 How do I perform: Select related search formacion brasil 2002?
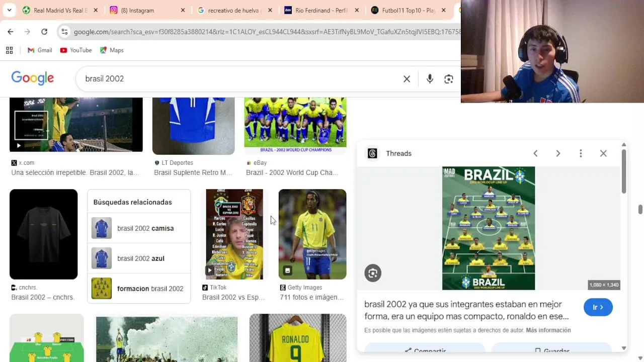point(139,289)
